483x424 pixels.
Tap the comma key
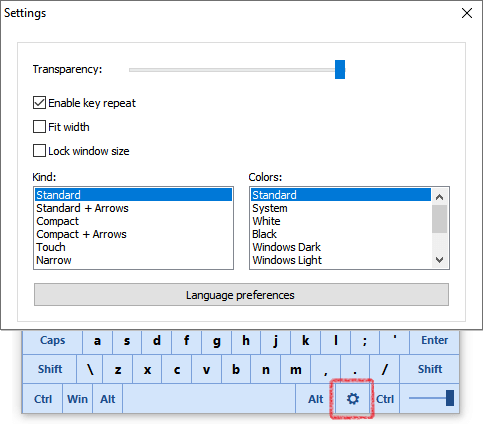pyautogui.click(x=325, y=369)
